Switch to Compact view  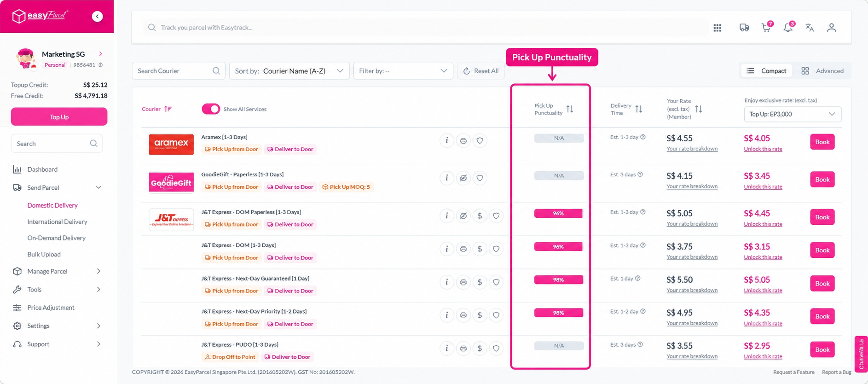pyautogui.click(x=766, y=71)
